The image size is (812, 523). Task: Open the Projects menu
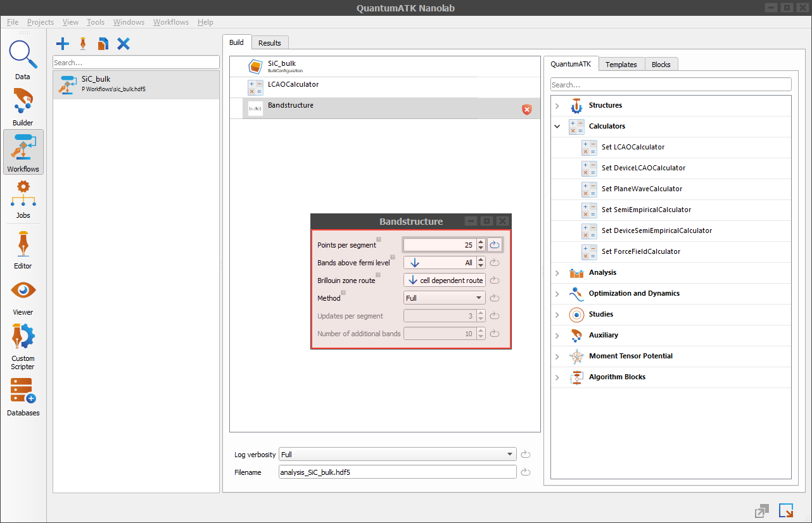(x=41, y=22)
